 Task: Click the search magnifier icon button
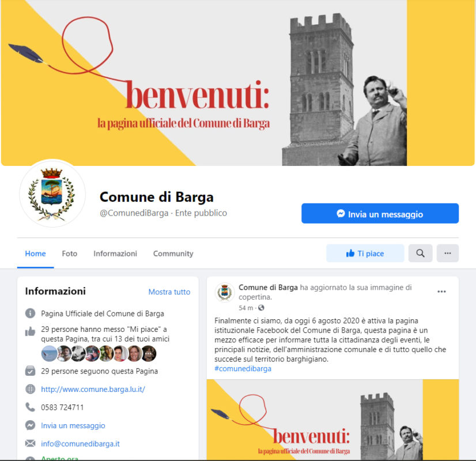(x=420, y=253)
